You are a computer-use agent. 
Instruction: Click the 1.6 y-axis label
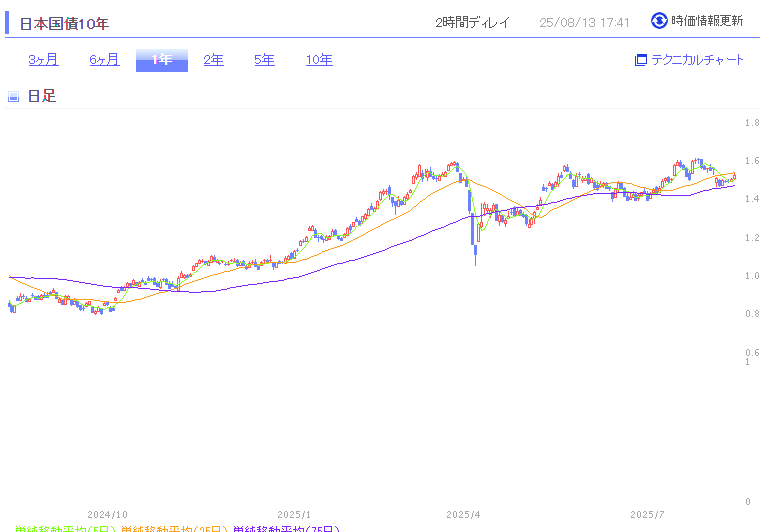(752, 161)
